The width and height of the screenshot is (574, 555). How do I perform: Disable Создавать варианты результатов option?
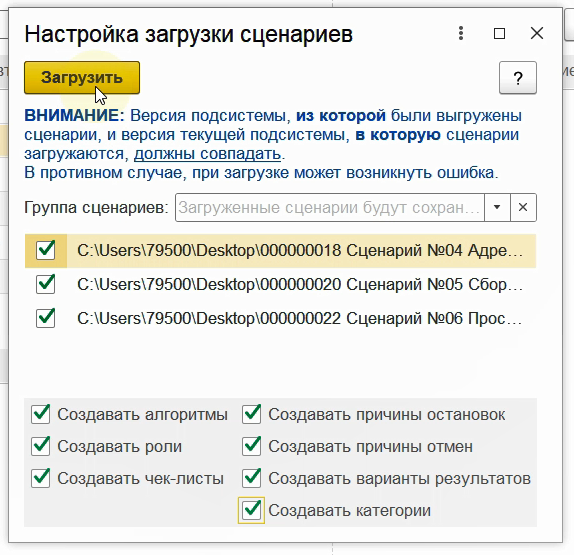point(251,478)
